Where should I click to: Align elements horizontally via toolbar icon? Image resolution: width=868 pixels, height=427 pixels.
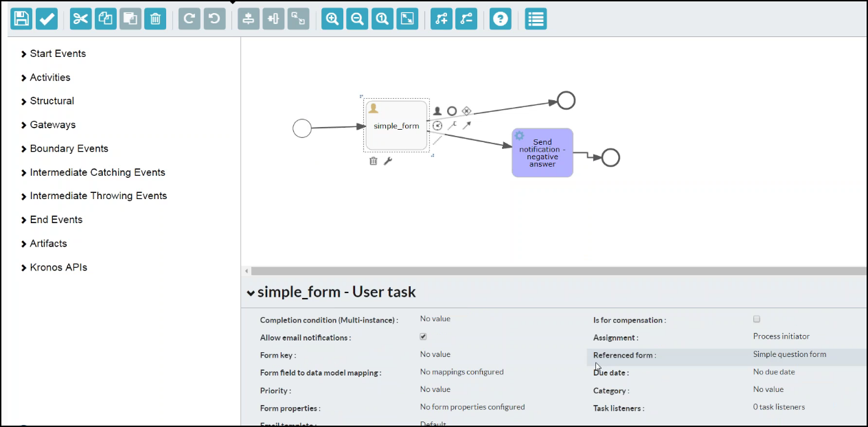point(273,19)
